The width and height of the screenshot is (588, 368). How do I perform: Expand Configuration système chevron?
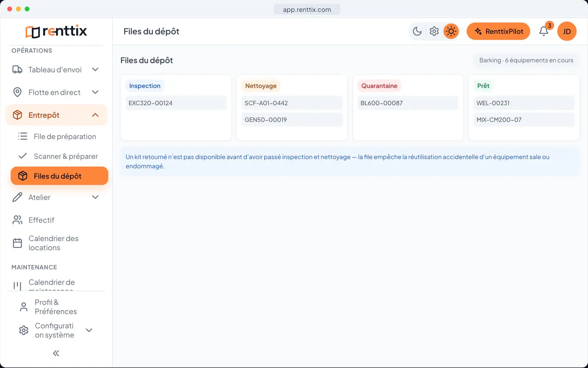click(x=89, y=330)
